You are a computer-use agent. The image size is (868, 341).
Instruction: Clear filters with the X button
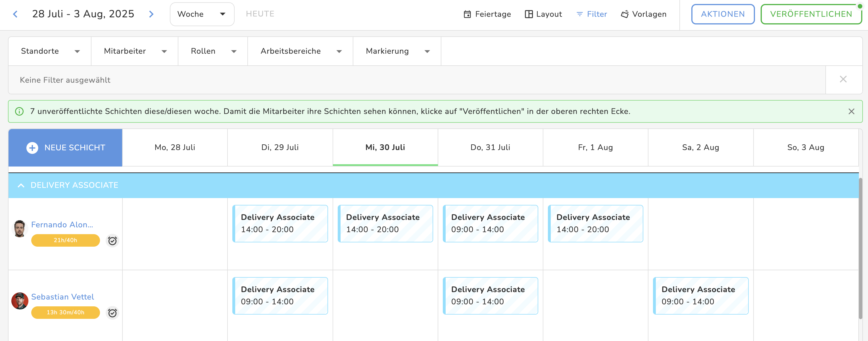pos(843,79)
